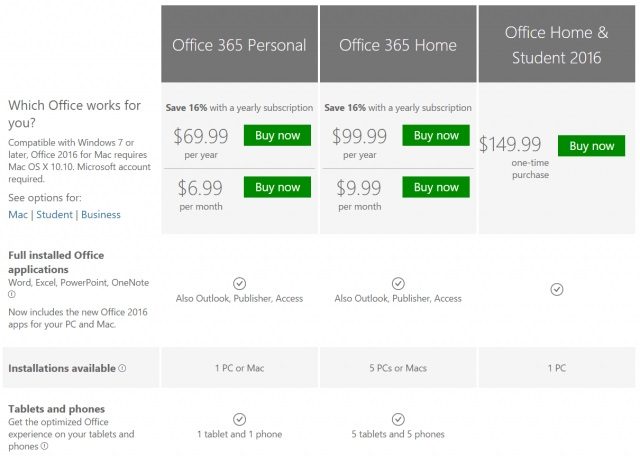Select the Office 365 Personal column header

239,45
